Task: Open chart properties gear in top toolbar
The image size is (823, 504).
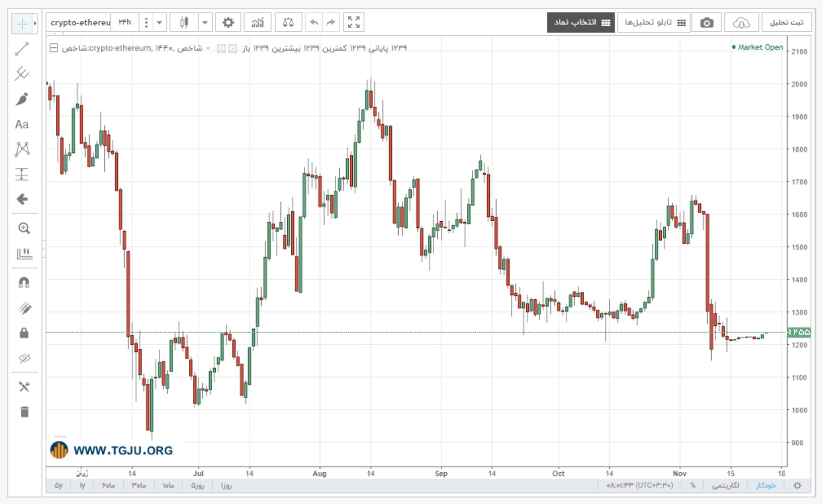Action: tap(228, 23)
